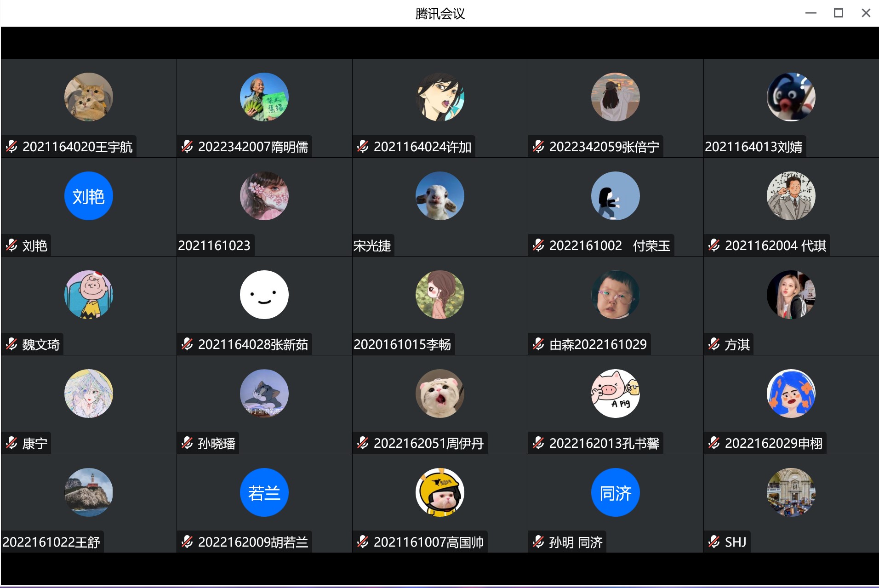
Task: Select the blue 刘艳 initials avatar
Action: tap(89, 196)
